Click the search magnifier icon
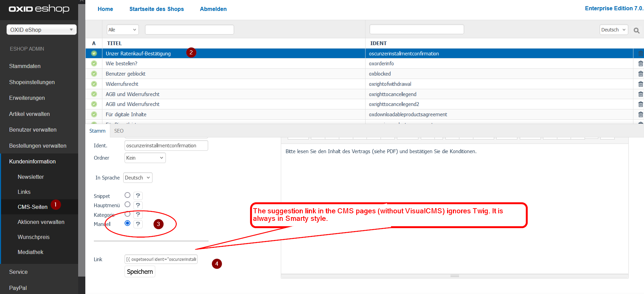644x294 pixels. coord(636,30)
